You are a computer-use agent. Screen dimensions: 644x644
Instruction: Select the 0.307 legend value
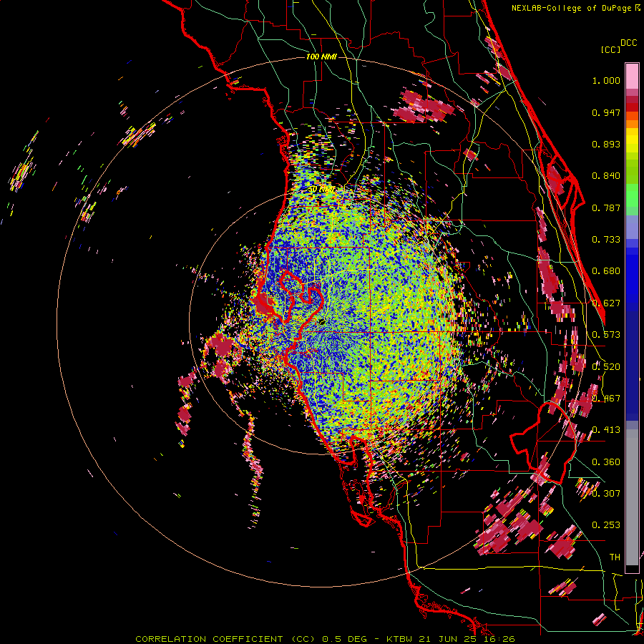click(606, 493)
